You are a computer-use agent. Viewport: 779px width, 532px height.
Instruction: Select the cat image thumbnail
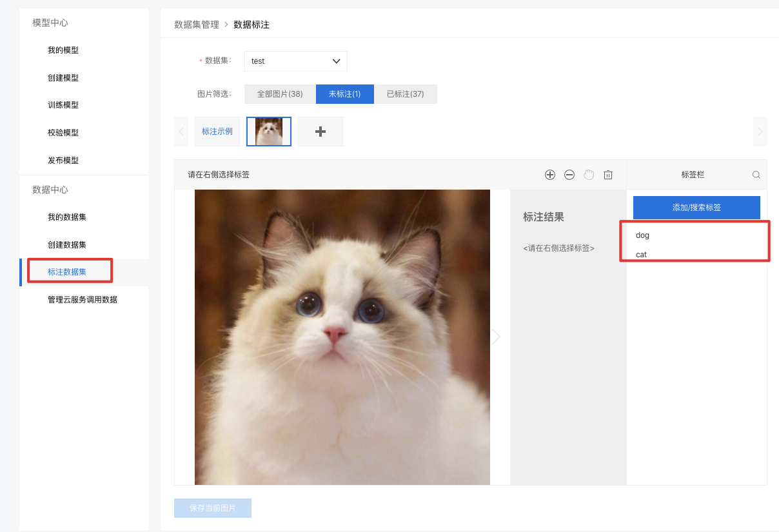[x=268, y=131]
